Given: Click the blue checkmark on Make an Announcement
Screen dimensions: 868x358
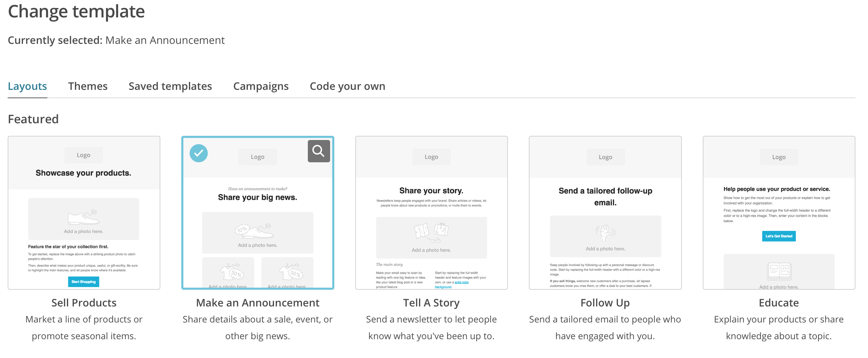Looking at the screenshot, I should point(199,153).
